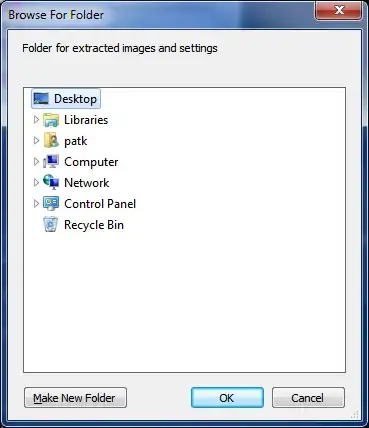The width and height of the screenshot is (369, 428).
Task: Click the Network globe icon
Action: [x=51, y=183]
